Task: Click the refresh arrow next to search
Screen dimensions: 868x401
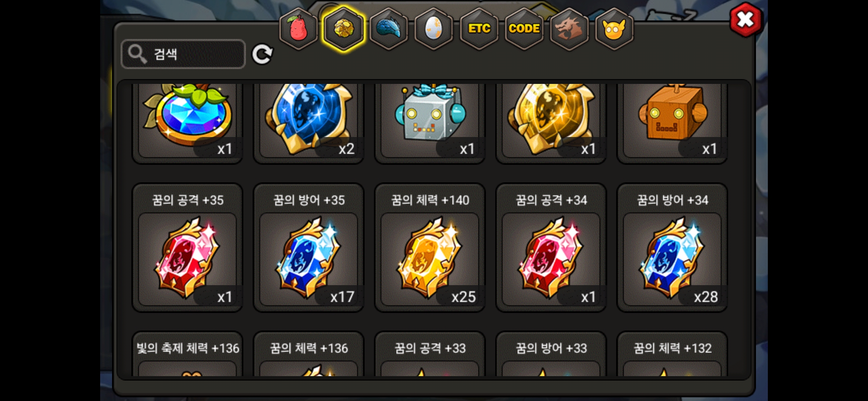Action: [x=262, y=55]
